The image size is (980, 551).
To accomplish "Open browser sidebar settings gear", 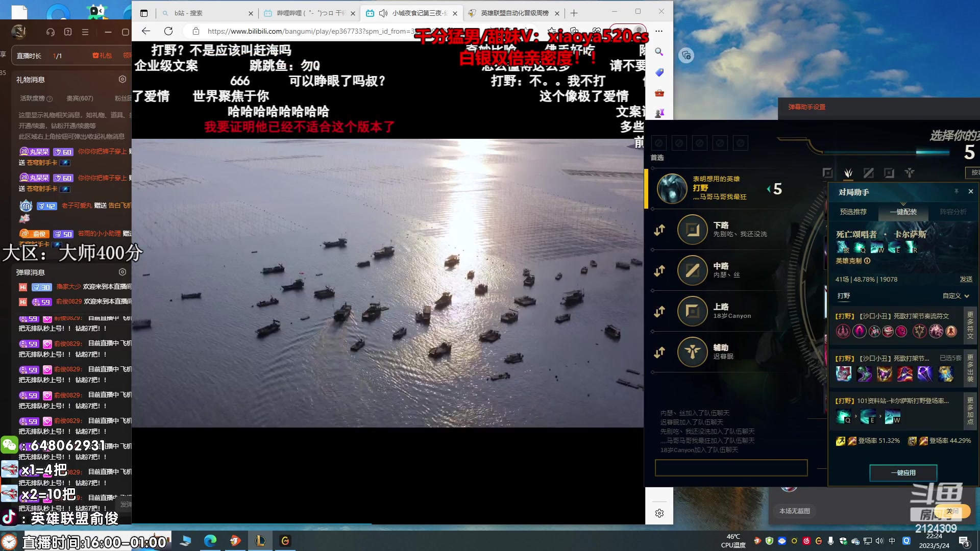I will [659, 513].
